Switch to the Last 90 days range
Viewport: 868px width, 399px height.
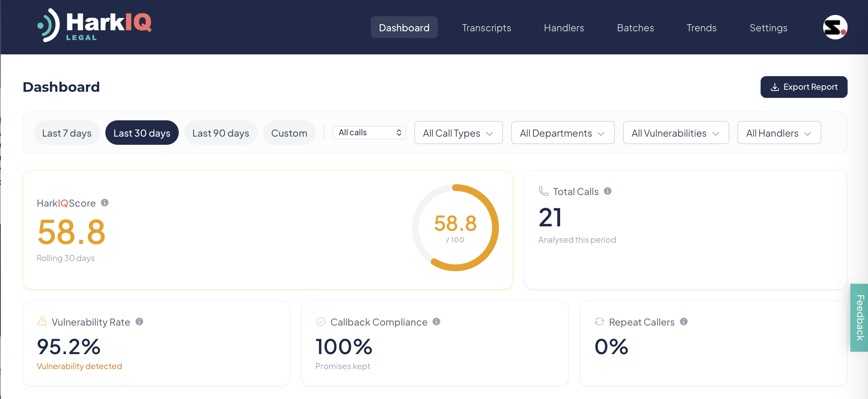pos(221,133)
